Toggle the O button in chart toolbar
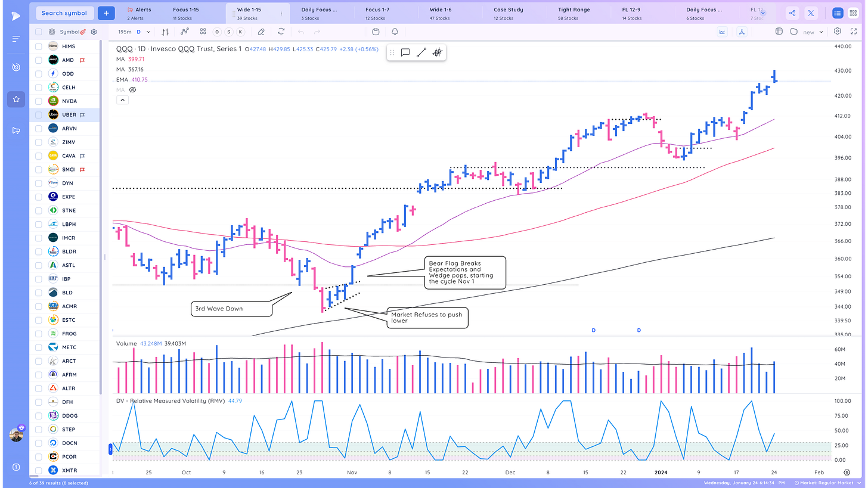 pyautogui.click(x=216, y=32)
